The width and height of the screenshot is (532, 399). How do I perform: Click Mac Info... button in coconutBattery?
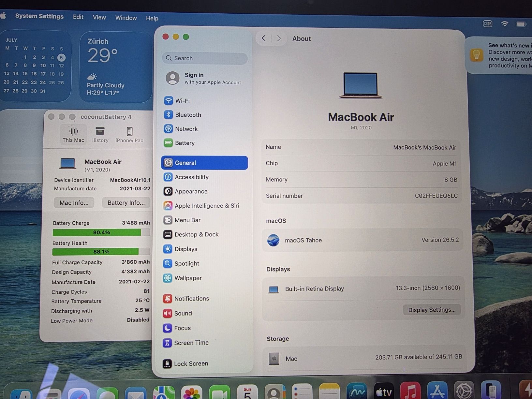click(x=74, y=202)
